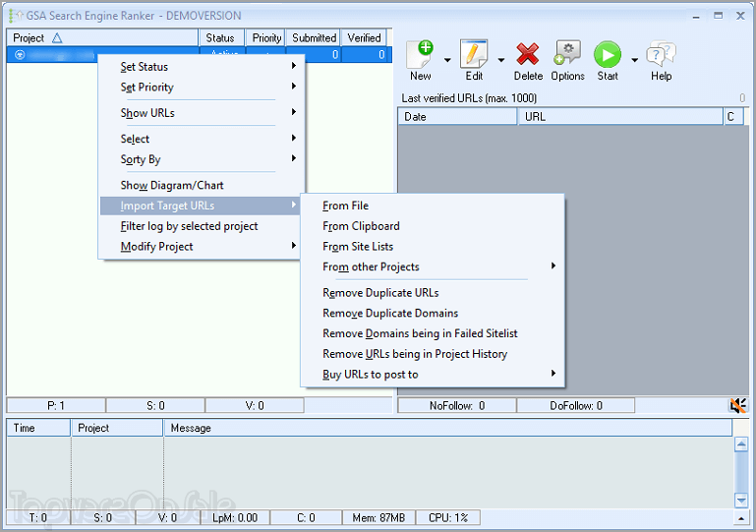Select Remove Duplicate URLs
The height and width of the screenshot is (532, 756).
[433, 293]
